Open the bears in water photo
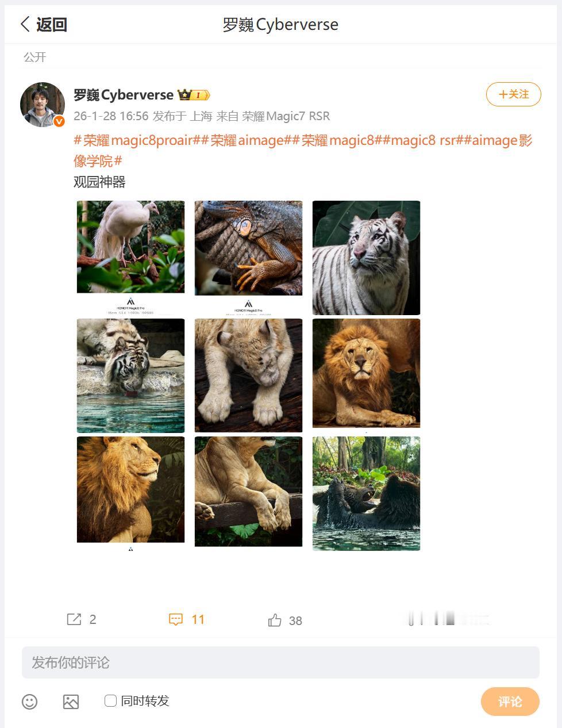Viewport: 562px width, 728px height. 366,493
